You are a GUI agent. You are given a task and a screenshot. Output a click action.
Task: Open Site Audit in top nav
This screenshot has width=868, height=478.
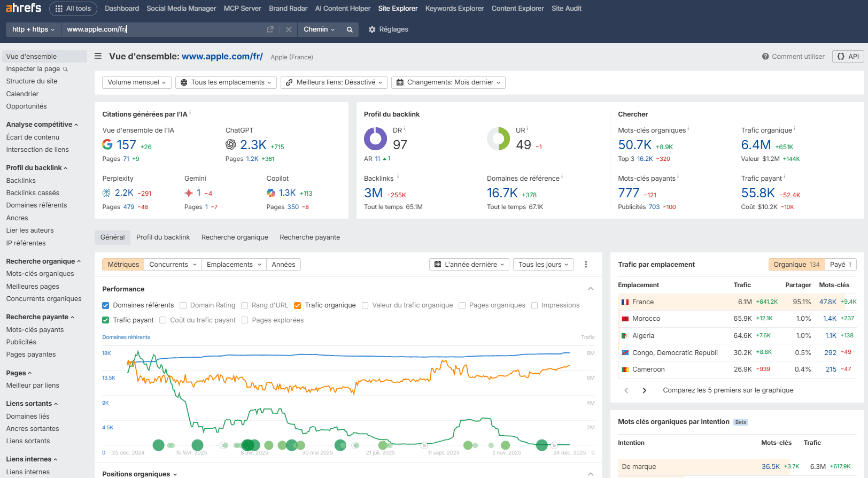coord(567,9)
